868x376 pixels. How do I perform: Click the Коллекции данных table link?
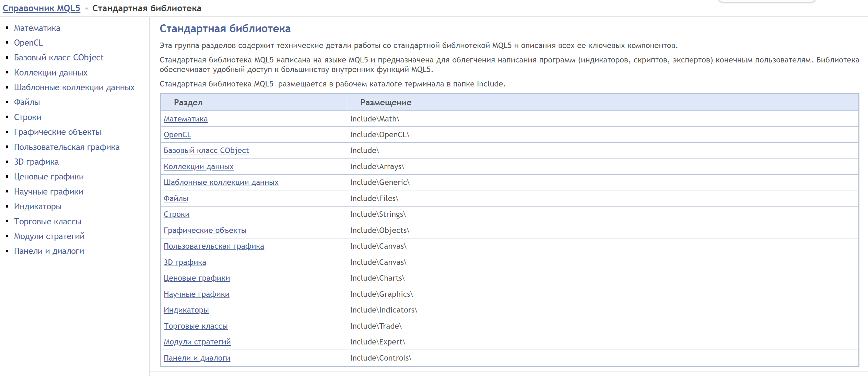click(x=199, y=167)
